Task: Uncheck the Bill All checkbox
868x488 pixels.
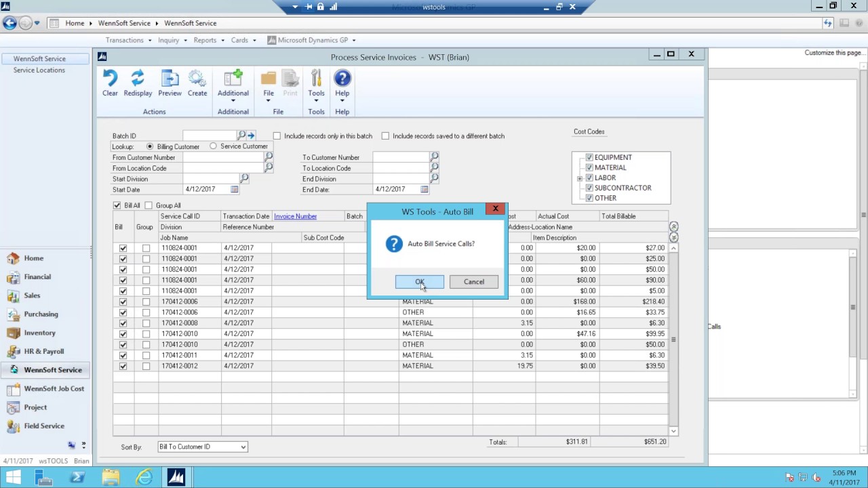Action: (117, 205)
